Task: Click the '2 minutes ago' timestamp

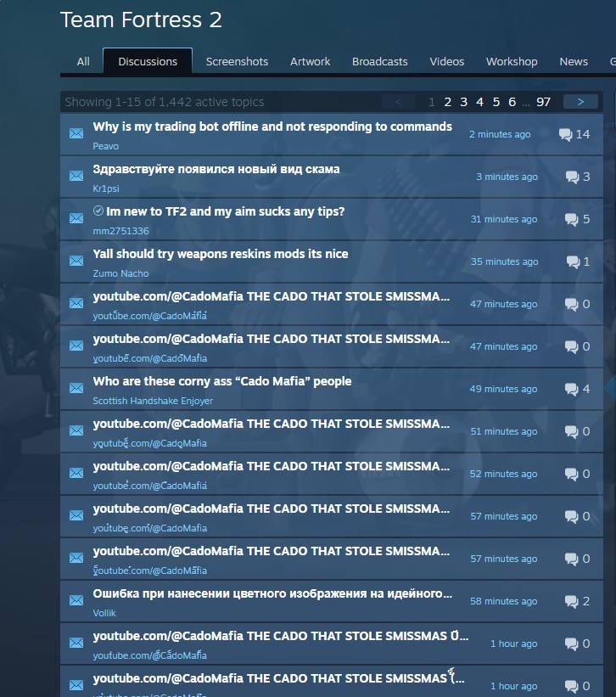Action: tap(500, 134)
